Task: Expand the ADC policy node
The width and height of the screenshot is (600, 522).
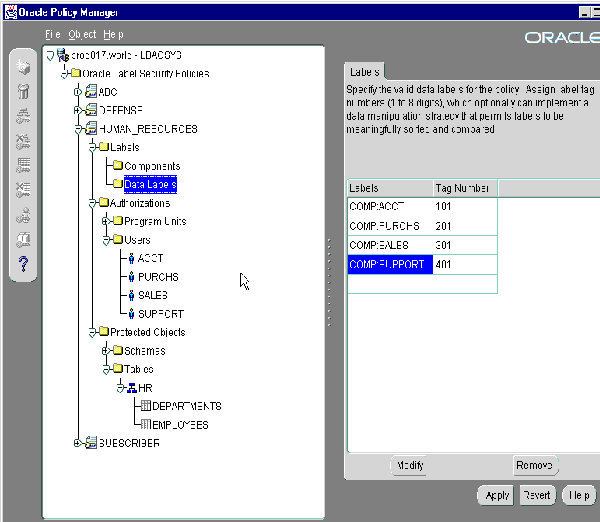Action: [78, 92]
